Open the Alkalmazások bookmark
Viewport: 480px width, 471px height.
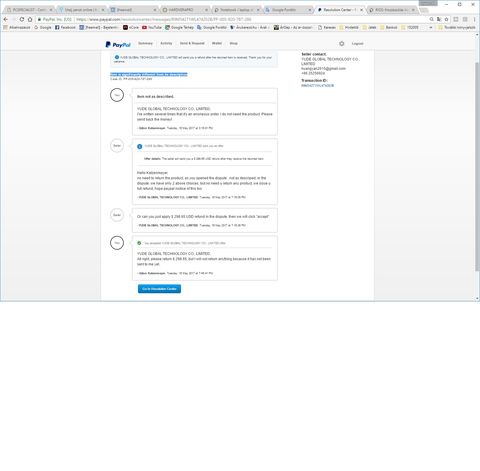click(17, 27)
